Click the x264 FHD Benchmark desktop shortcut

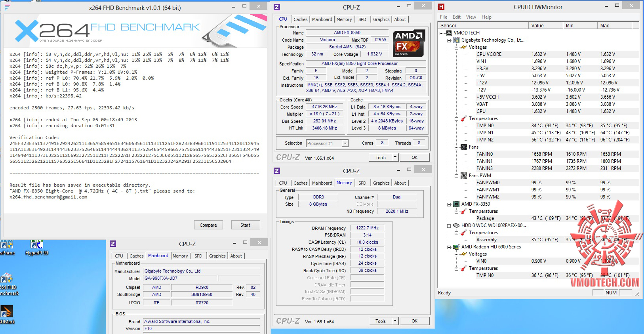point(8,284)
